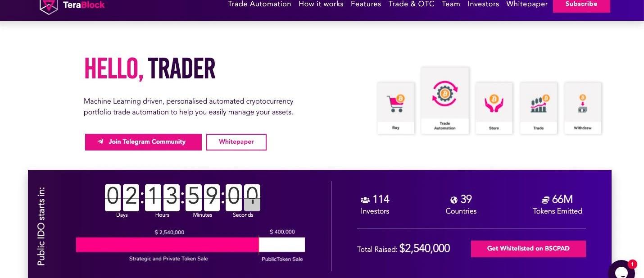The image size is (644, 278).
Task: Open Trade Automation in the navigation menu
Action: point(259,4)
